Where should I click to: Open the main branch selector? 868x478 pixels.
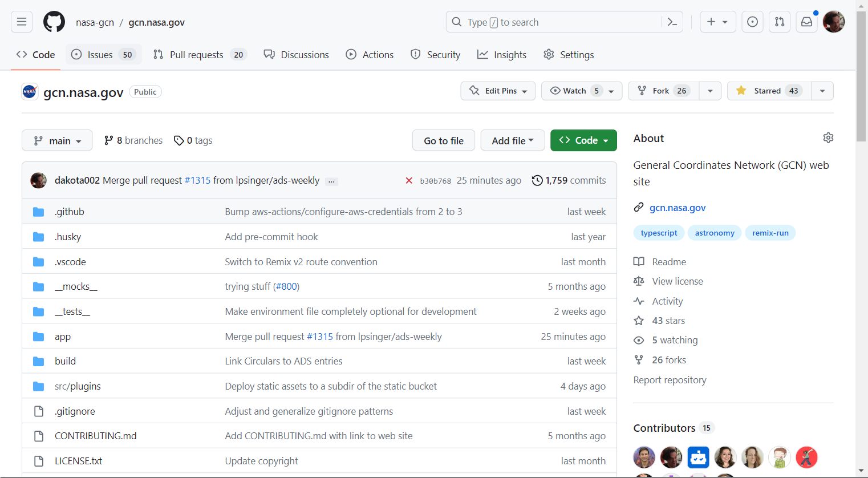click(57, 140)
